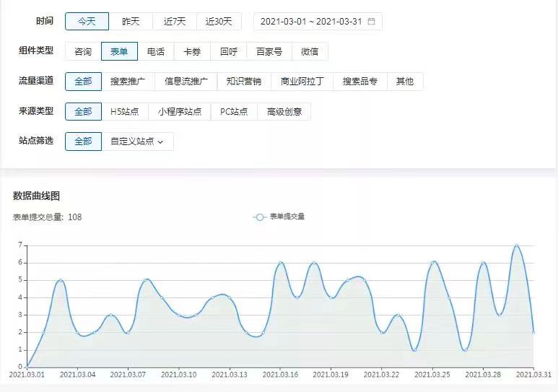Select 小程序站点 source type

179,111
